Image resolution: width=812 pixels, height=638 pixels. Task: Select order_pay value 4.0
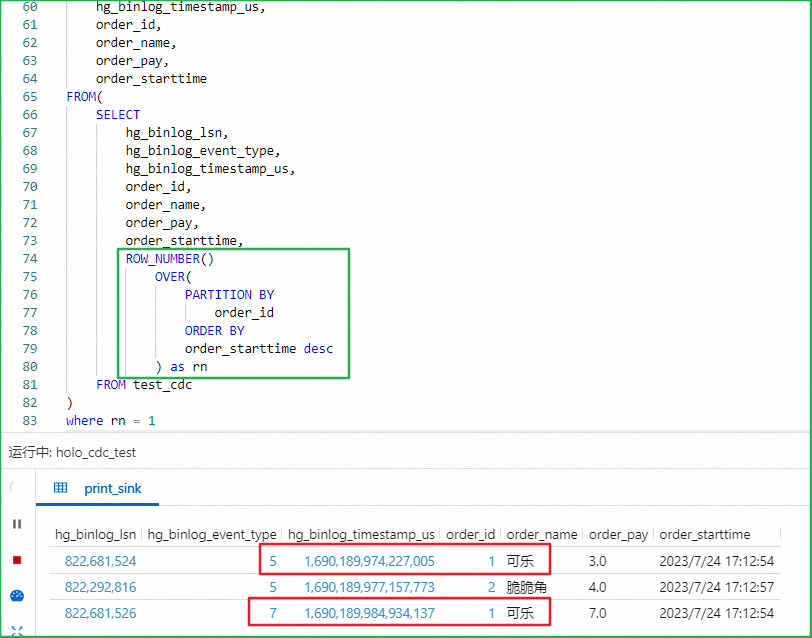click(x=597, y=587)
